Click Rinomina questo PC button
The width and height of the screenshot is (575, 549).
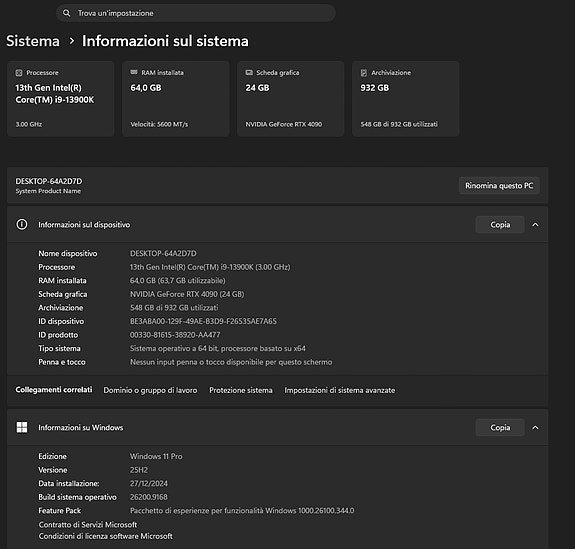[x=499, y=186]
